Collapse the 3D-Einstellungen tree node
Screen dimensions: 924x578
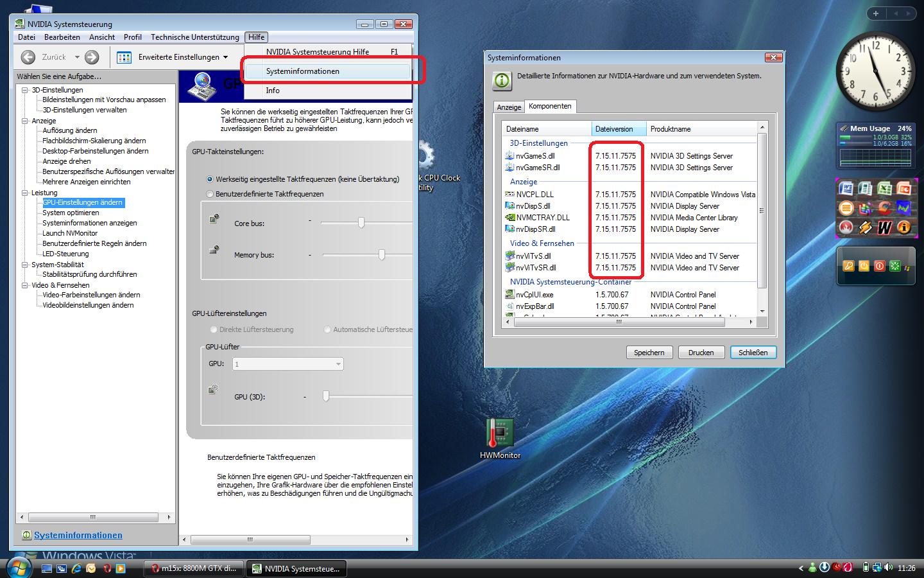click(x=25, y=90)
